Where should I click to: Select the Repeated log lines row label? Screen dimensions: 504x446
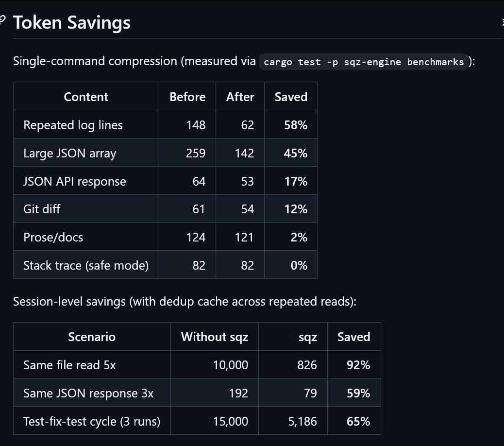(73, 125)
